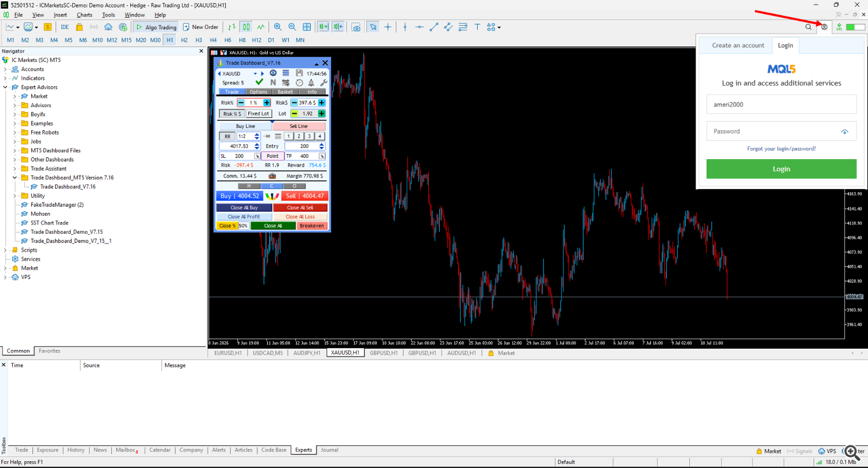Open the chart templates dropdown arrow

(x=36, y=27)
